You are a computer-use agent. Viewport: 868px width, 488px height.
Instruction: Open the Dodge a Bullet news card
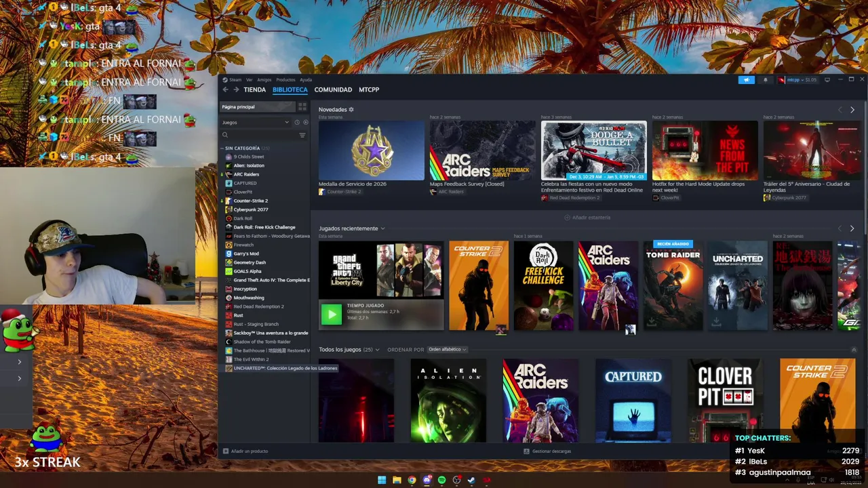(x=594, y=150)
